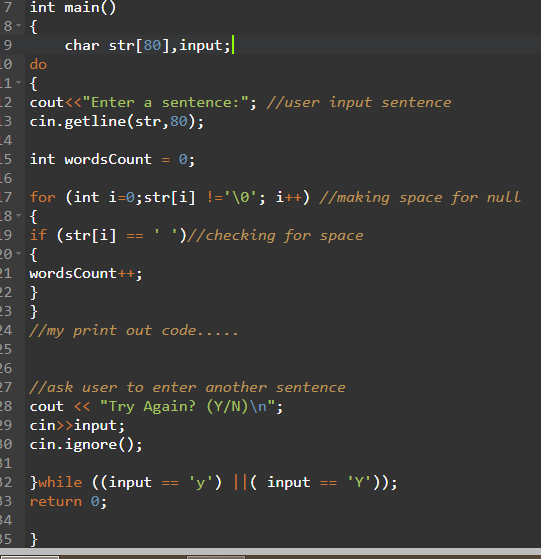The width and height of the screenshot is (541, 559).
Task: Place cursor in 'char str[80],input;' line
Action: coord(148,45)
